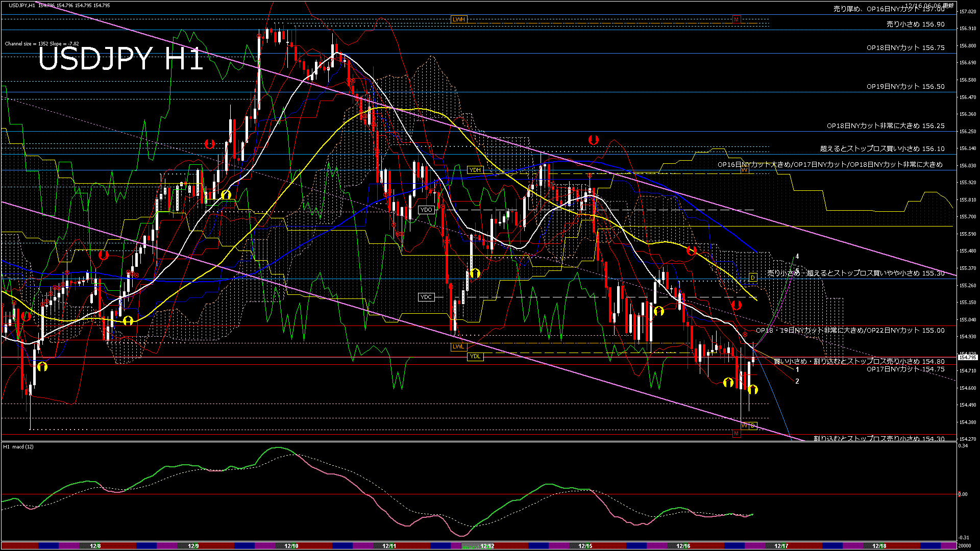This screenshot has height=551, width=980.
Task: Click the LWH label box
Action: point(459,19)
